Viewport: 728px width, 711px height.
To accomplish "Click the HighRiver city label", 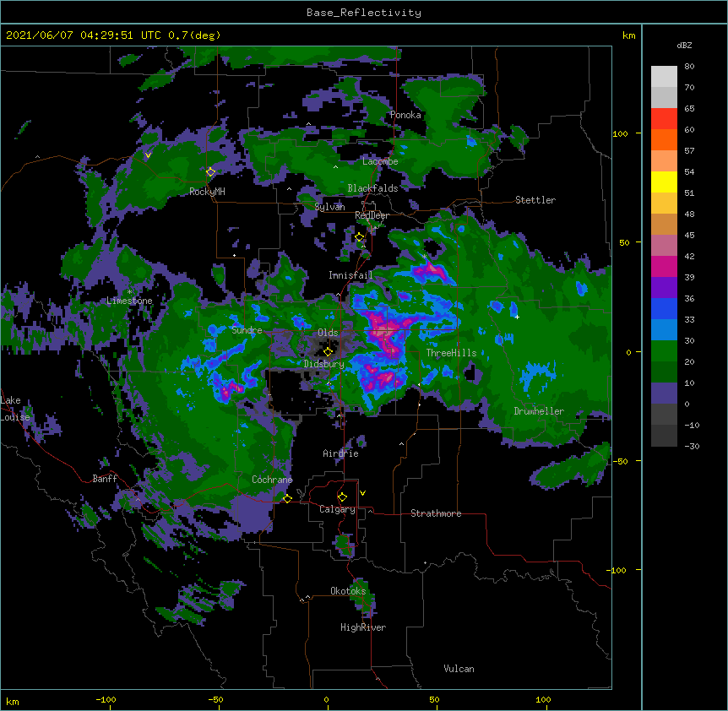I will tap(363, 627).
